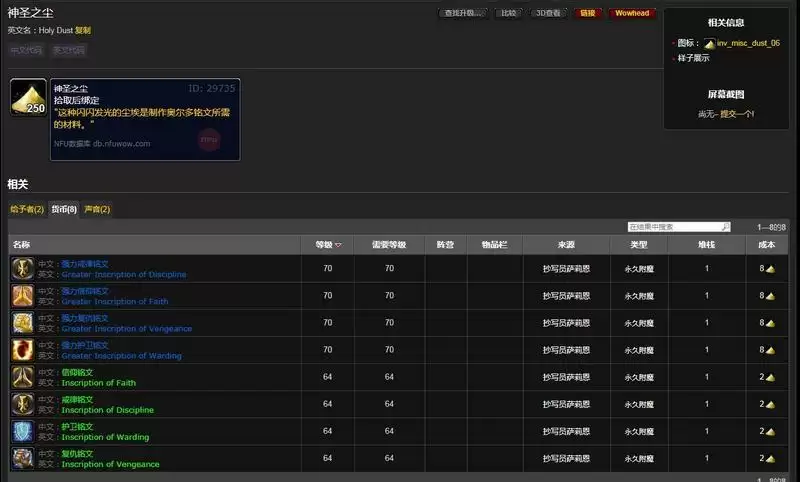The height and width of the screenshot is (482, 800).
Task: Click the 查找升级 button
Action: point(463,13)
